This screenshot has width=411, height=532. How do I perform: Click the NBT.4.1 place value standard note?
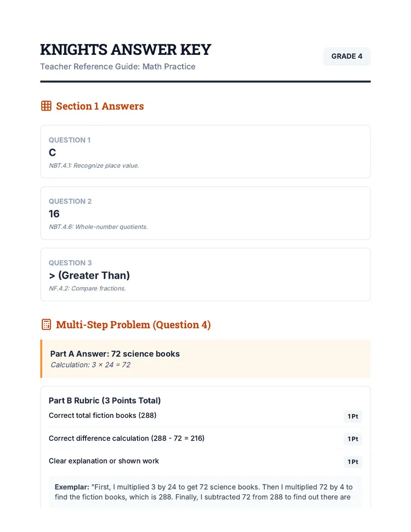[94, 166]
